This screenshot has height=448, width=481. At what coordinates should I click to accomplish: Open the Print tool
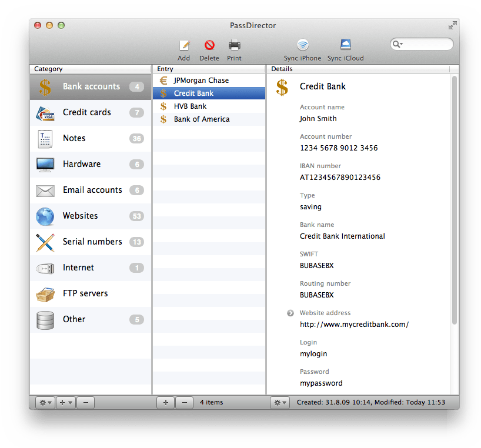[234, 47]
